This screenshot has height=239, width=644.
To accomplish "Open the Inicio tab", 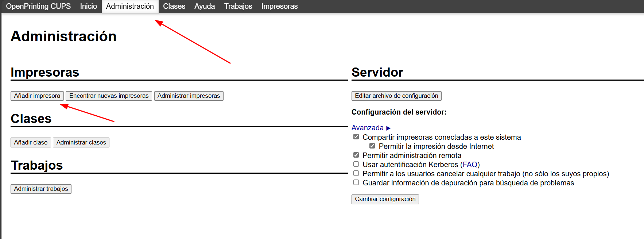I will (x=88, y=6).
